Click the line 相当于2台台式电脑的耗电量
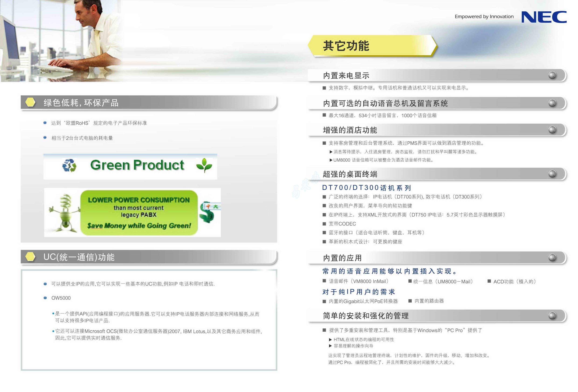This screenshot has width=578, height=392. point(82,138)
